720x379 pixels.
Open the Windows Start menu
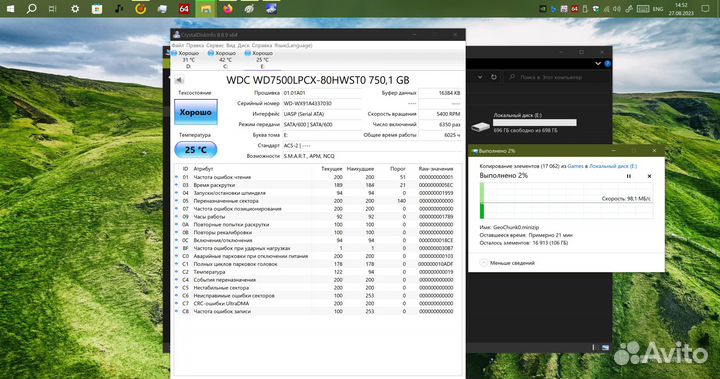coord(10,8)
